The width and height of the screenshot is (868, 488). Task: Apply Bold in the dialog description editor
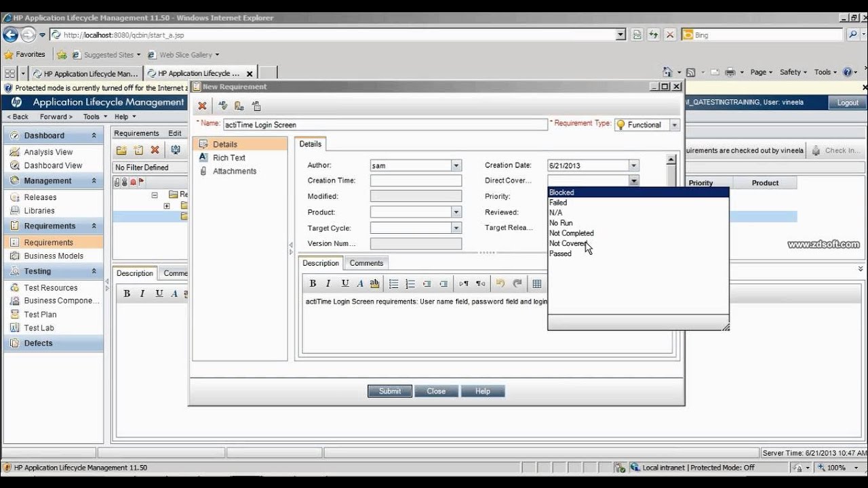313,283
